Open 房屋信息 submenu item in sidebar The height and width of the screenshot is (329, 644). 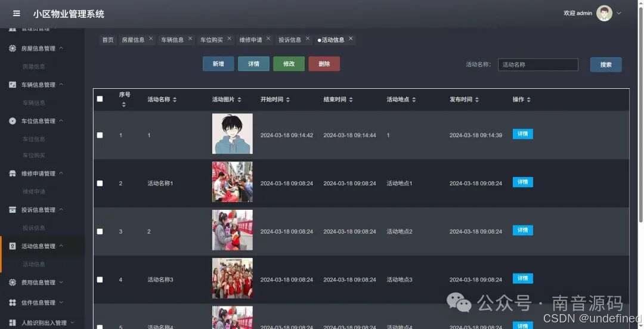tap(33, 67)
